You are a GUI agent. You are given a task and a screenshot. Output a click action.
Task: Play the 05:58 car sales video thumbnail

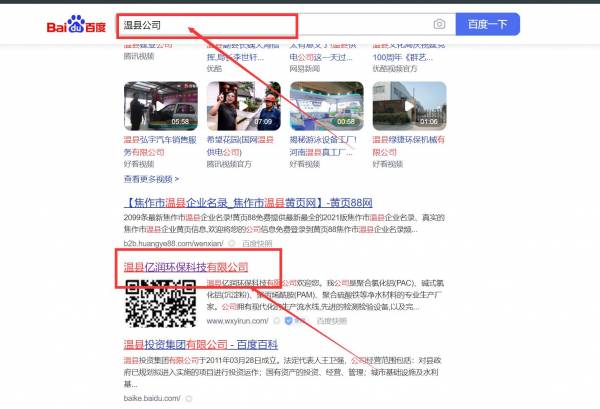point(159,105)
